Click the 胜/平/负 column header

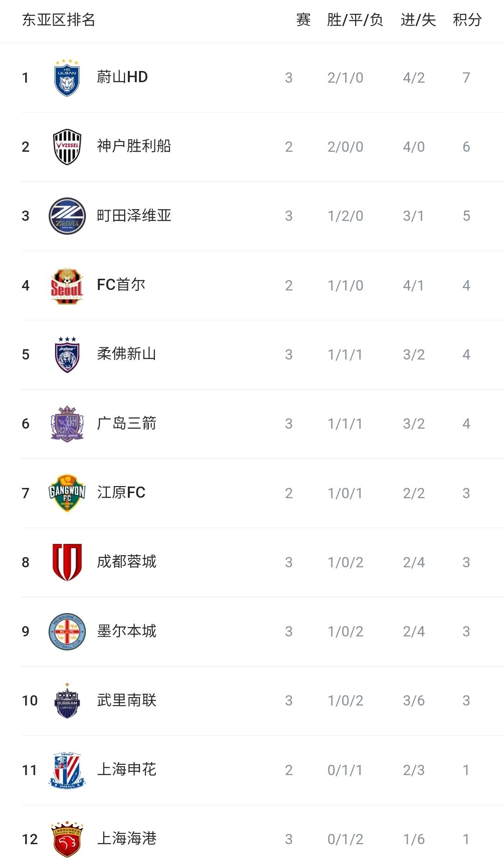click(355, 20)
